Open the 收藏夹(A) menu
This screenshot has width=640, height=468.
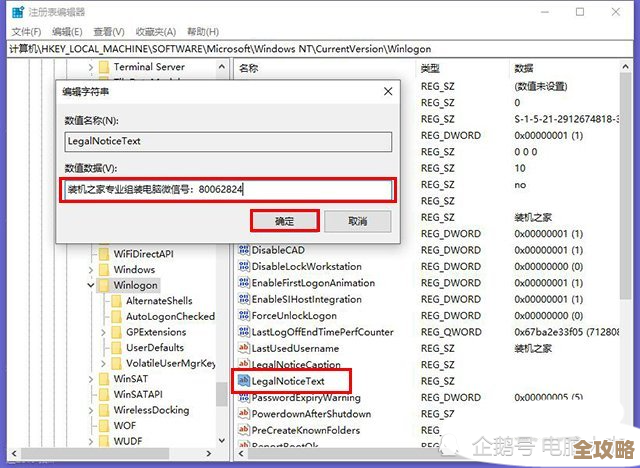point(156,32)
